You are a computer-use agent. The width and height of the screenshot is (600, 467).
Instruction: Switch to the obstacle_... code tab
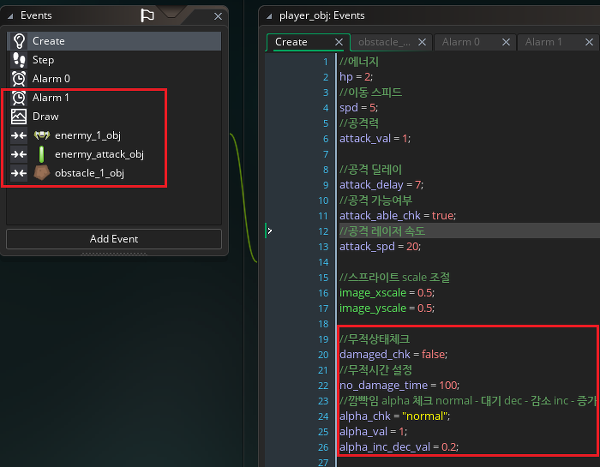tap(384, 42)
